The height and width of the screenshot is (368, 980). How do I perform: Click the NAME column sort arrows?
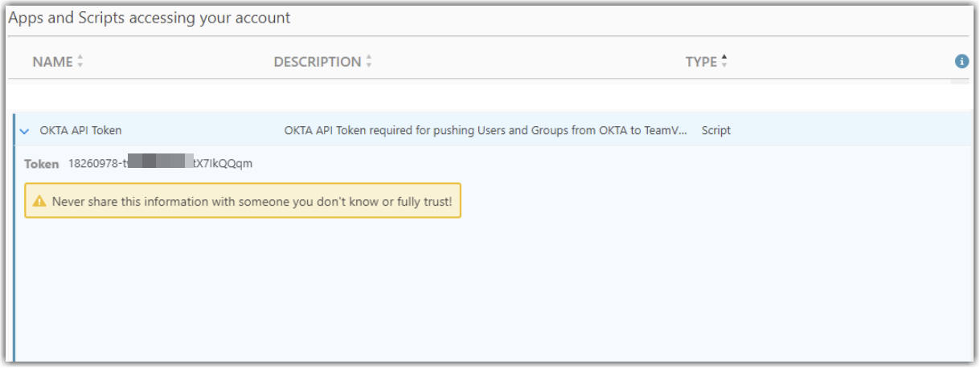(80, 62)
